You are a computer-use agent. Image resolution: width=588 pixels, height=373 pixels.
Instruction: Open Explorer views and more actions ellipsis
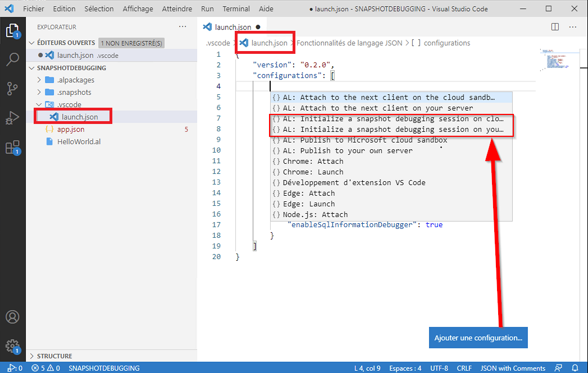point(183,26)
